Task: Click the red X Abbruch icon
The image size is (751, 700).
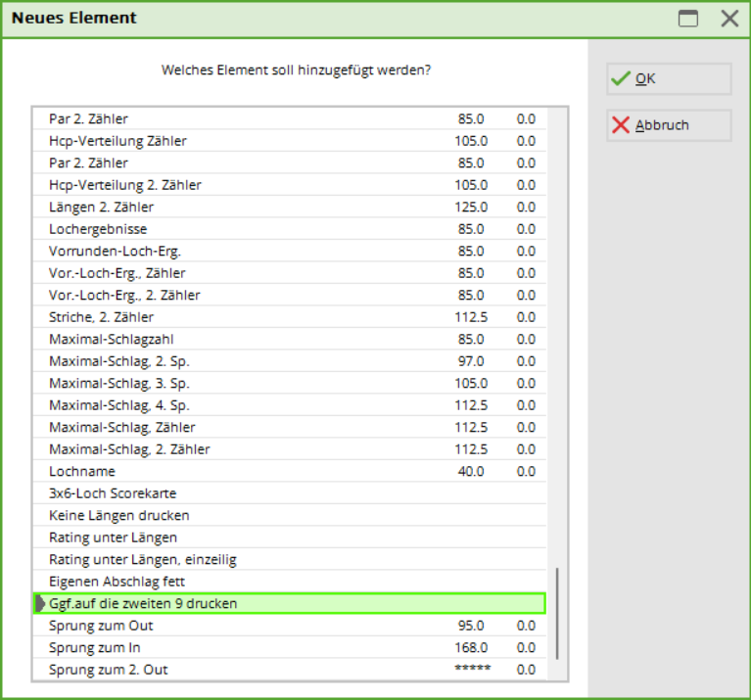Action: pos(621,125)
